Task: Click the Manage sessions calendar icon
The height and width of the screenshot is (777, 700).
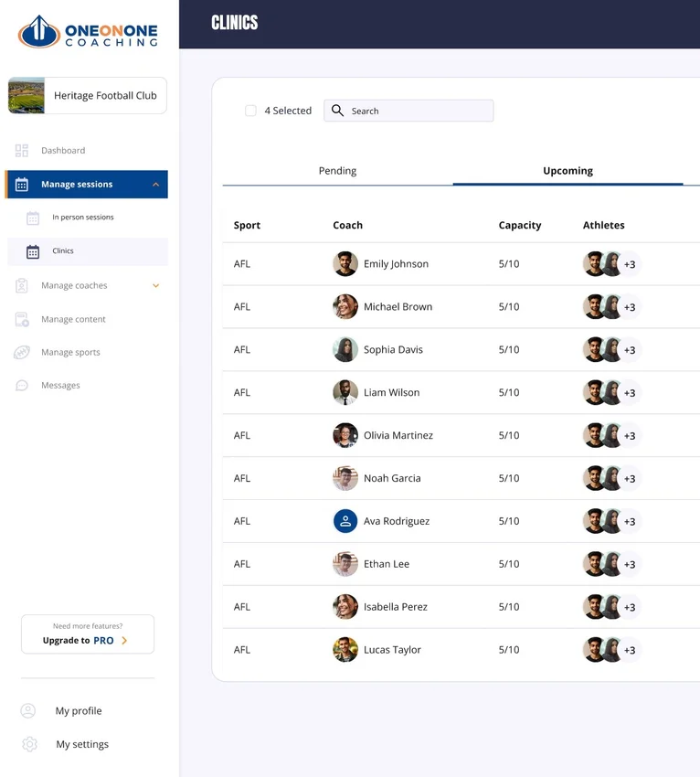Action: [x=22, y=185]
